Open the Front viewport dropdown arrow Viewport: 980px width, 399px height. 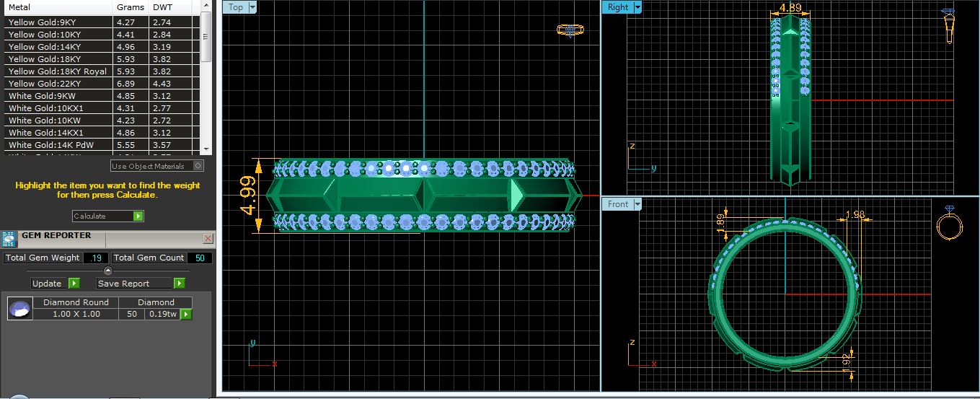(637, 204)
